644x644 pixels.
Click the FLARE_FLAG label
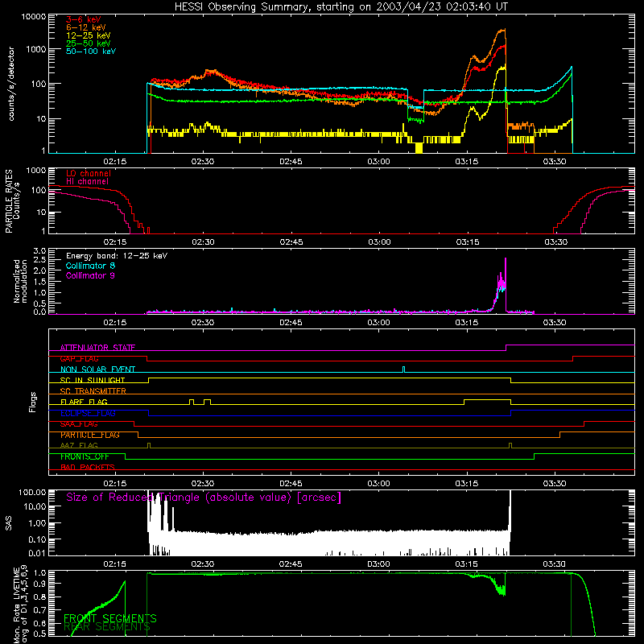coord(84,402)
